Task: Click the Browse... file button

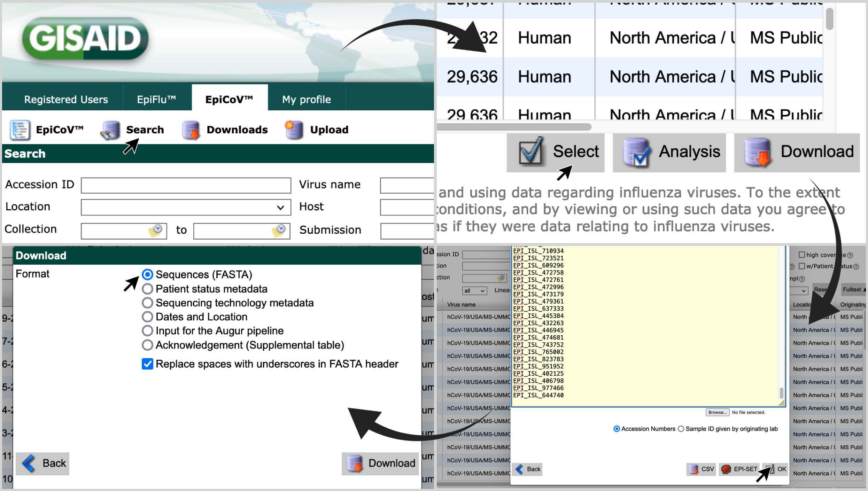Action: (x=718, y=412)
